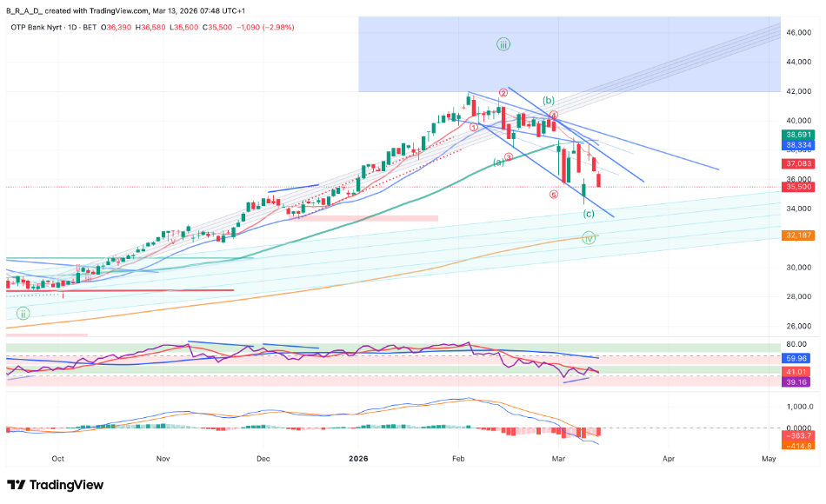Image resolution: width=826 pixels, height=504 pixels.
Task: Select the green circled iv wave label
Action: tap(590, 237)
